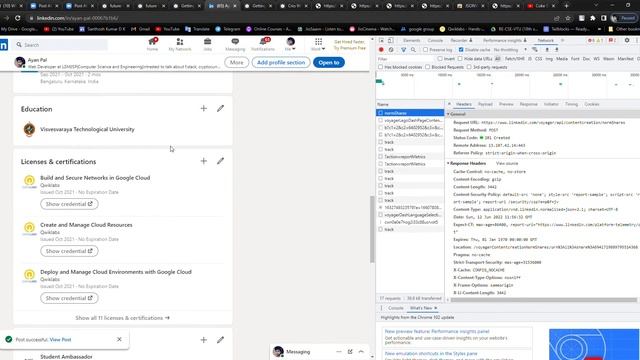Open Messaging icon in top navigation

coord(235,44)
